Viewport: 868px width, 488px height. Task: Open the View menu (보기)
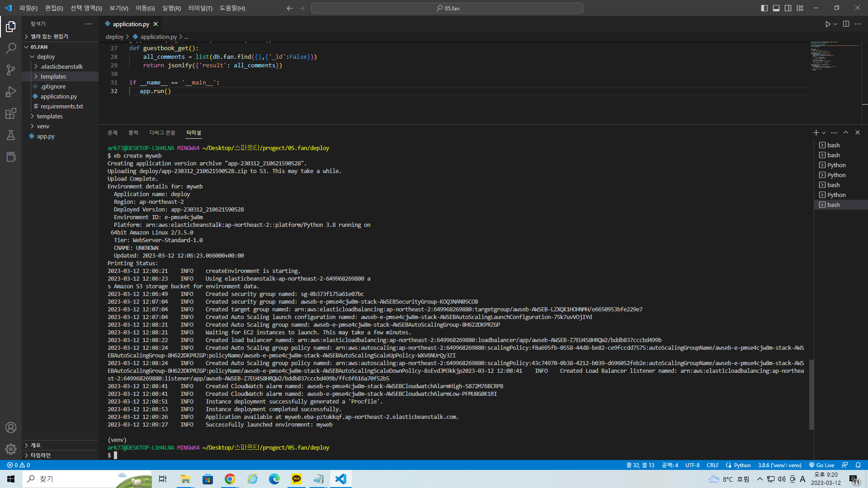pos(119,8)
